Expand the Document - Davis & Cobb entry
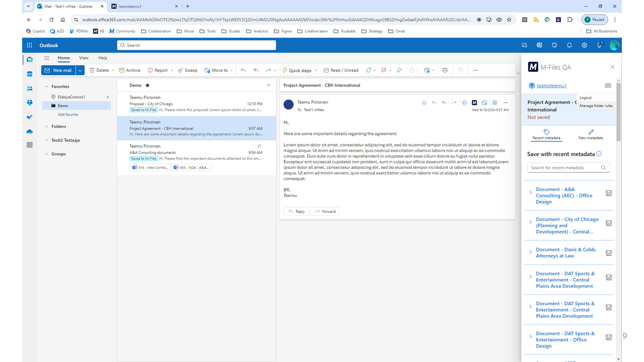 tap(530, 252)
